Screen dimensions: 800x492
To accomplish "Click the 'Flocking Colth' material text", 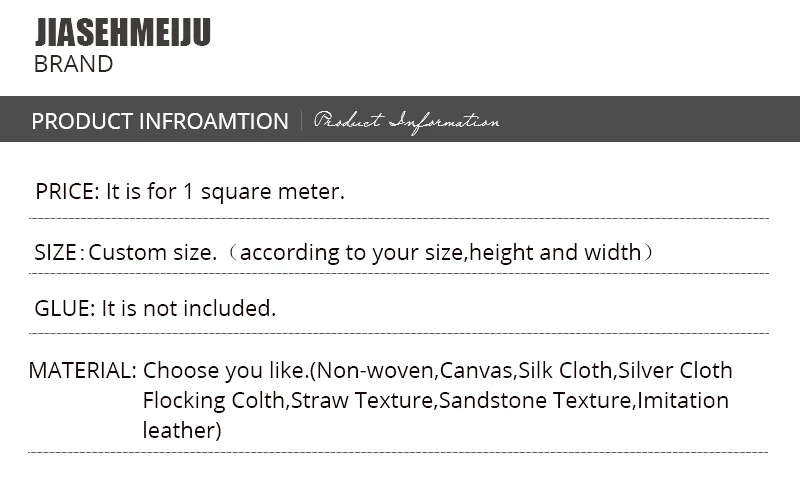I will click(213, 401).
